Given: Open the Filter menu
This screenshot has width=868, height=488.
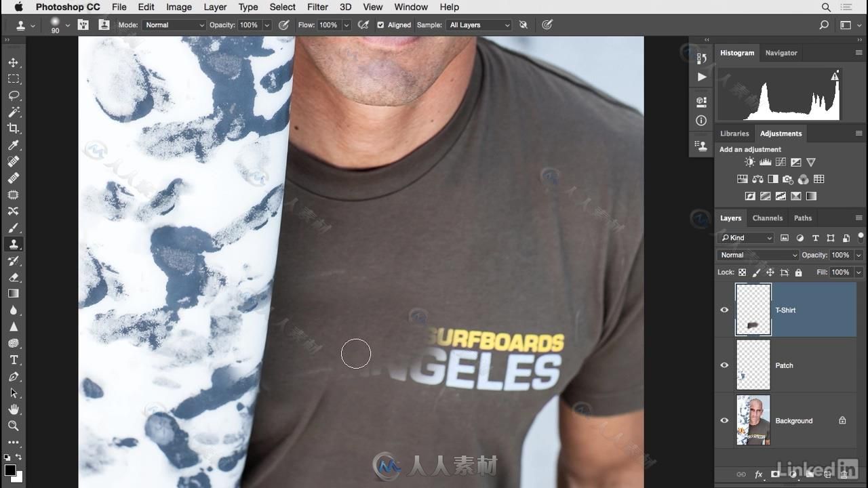Looking at the screenshot, I should [x=317, y=7].
